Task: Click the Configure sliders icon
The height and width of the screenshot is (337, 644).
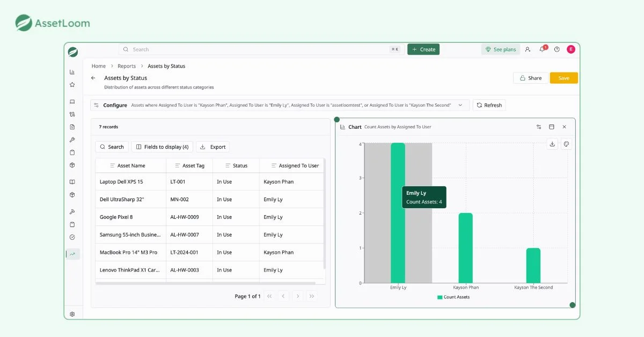Action: click(x=96, y=105)
